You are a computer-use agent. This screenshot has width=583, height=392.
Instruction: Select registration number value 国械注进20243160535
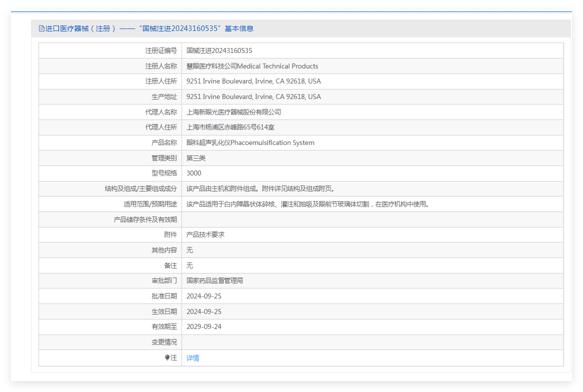(x=219, y=50)
